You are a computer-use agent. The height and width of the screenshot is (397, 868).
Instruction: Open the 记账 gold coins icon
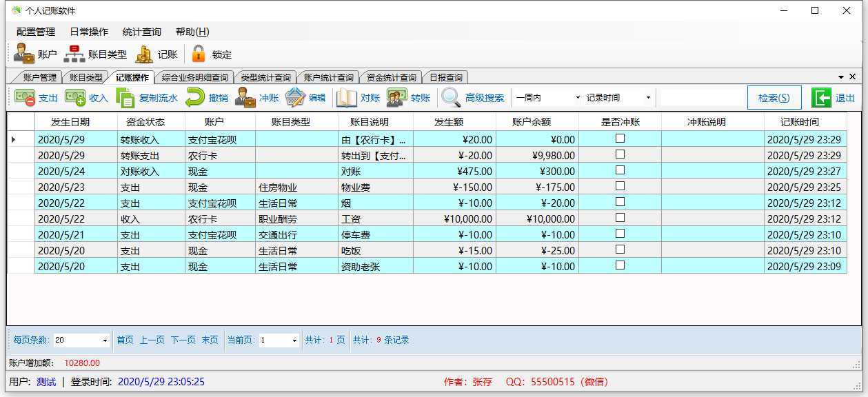(x=145, y=54)
